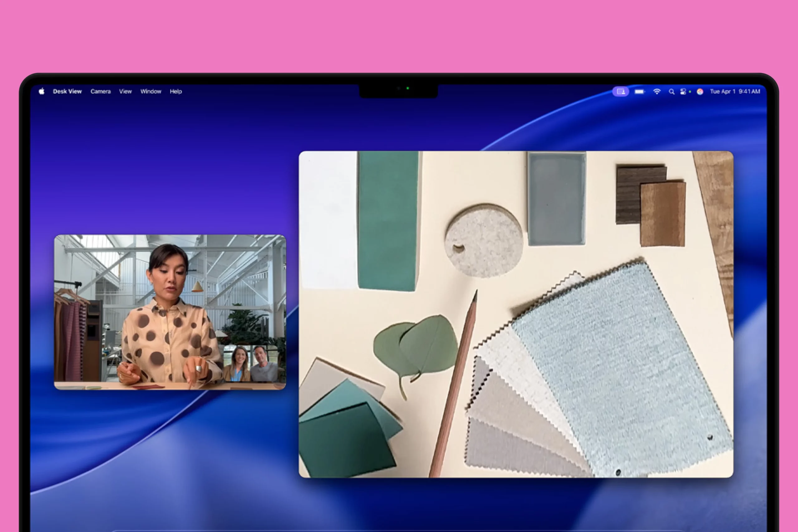Image resolution: width=798 pixels, height=532 pixels.
Task: Open the Help menu
Action: point(176,91)
